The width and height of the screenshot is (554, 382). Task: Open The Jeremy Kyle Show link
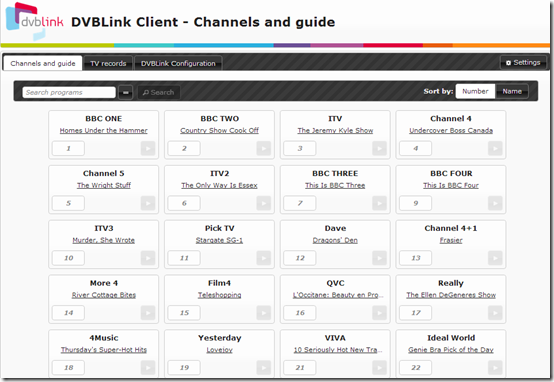(335, 130)
